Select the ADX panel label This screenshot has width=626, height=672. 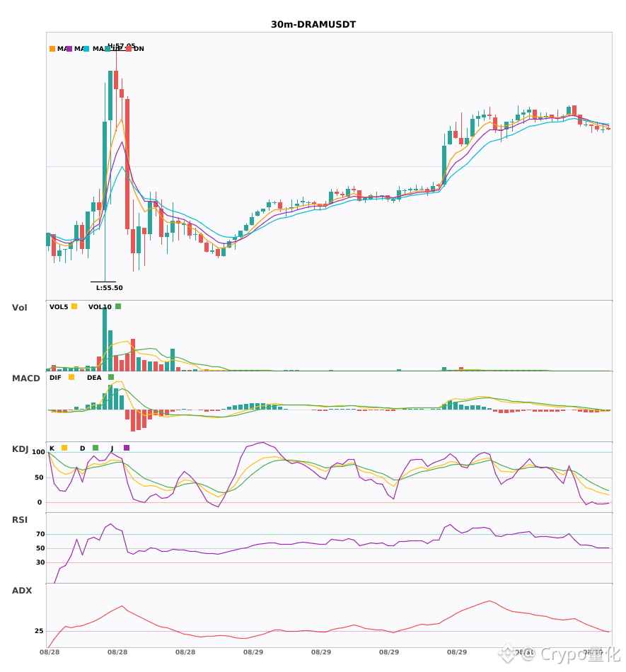[22, 591]
